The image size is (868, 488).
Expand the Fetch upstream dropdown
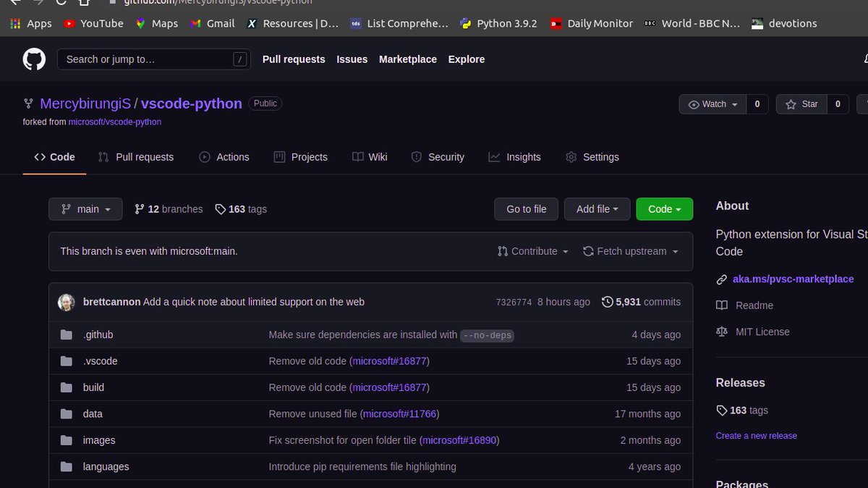pyautogui.click(x=631, y=251)
